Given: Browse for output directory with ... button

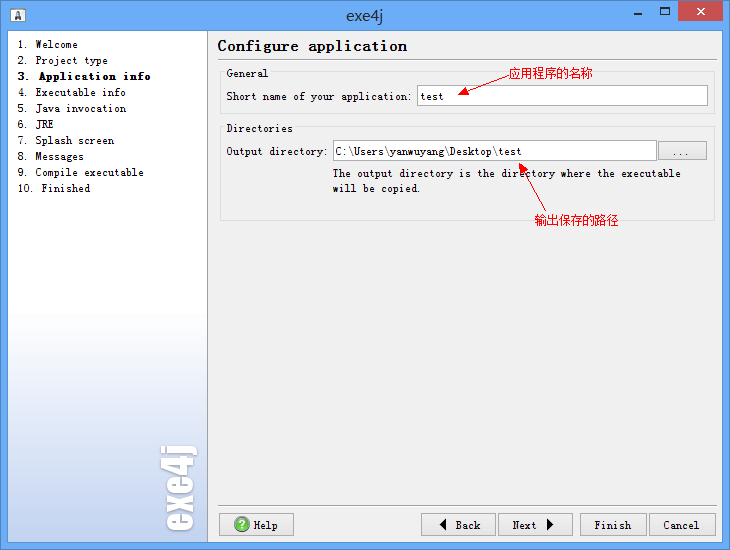Looking at the screenshot, I should click(x=683, y=151).
